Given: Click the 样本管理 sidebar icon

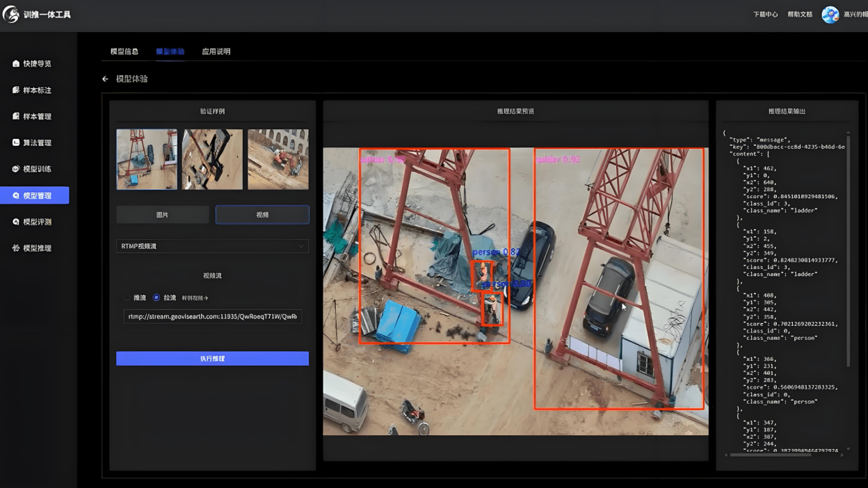Looking at the screenshot, I should [x=16, y=117].
